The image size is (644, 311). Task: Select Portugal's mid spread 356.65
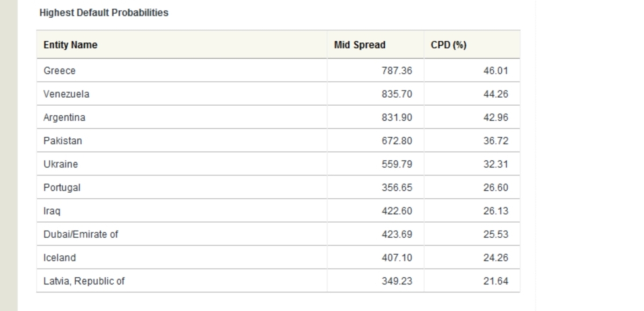click(397, 188)
